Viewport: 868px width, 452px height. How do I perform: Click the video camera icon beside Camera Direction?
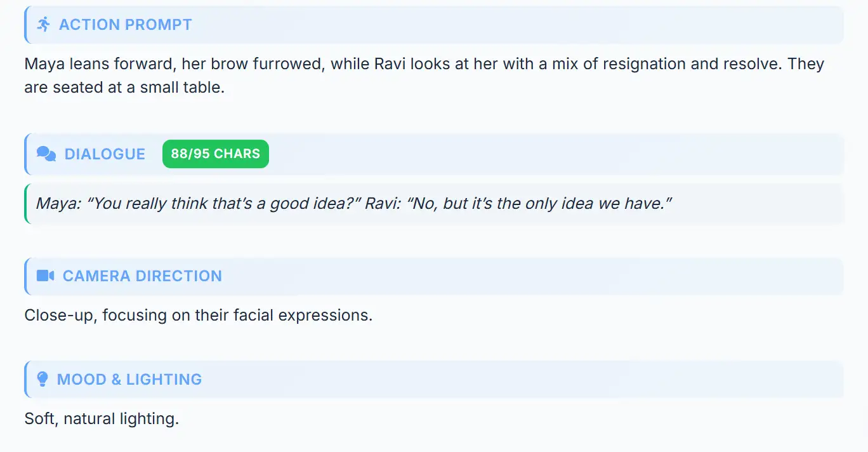(44, 276)
